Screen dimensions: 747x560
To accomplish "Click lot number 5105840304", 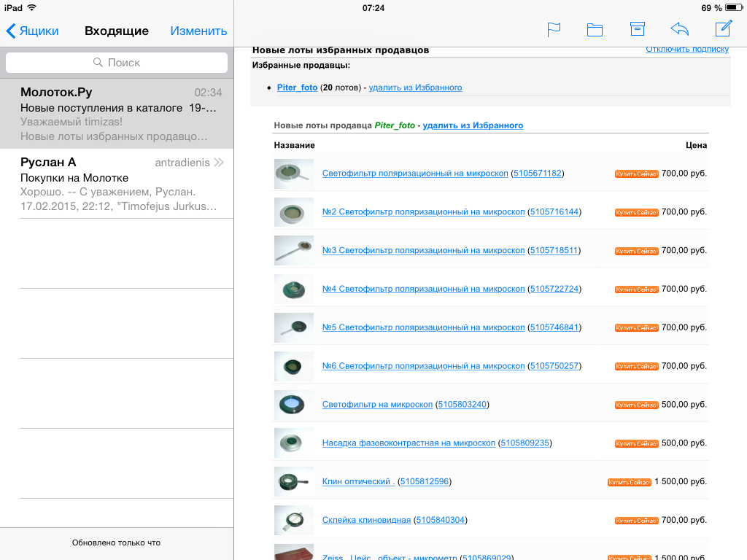I will (x=440, y=521).
